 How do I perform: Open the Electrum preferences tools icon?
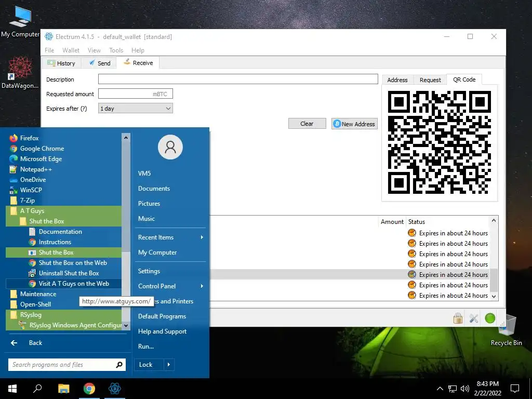pyautogui.click(x=474, y=318)
